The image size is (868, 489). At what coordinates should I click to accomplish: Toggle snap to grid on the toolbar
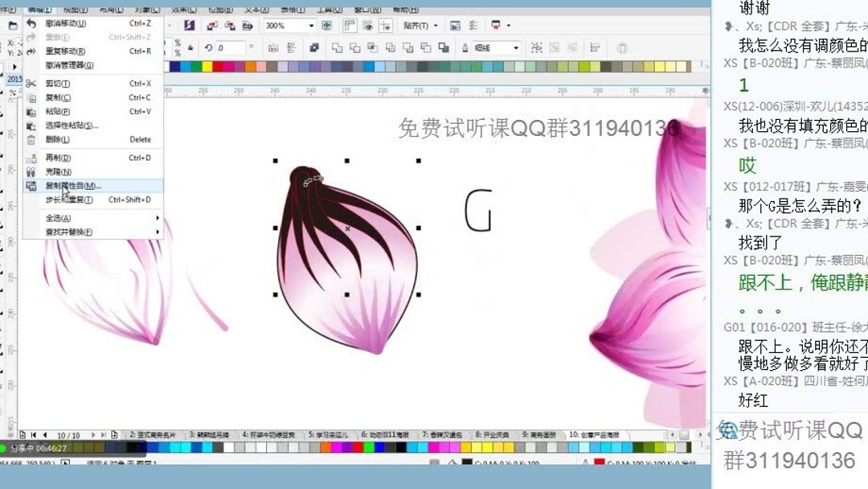tap(386, 25)
